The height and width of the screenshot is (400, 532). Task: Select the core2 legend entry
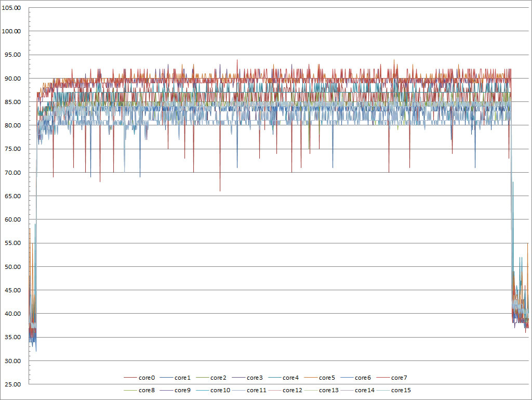coord(211,378)
